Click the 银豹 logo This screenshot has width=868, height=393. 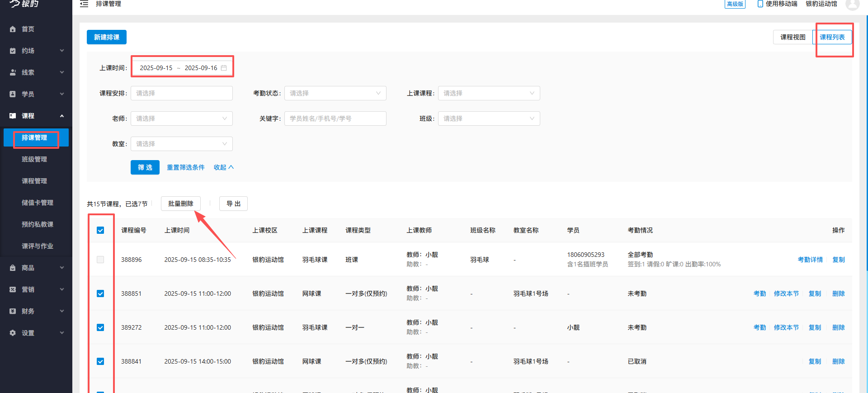coord(24,4)
